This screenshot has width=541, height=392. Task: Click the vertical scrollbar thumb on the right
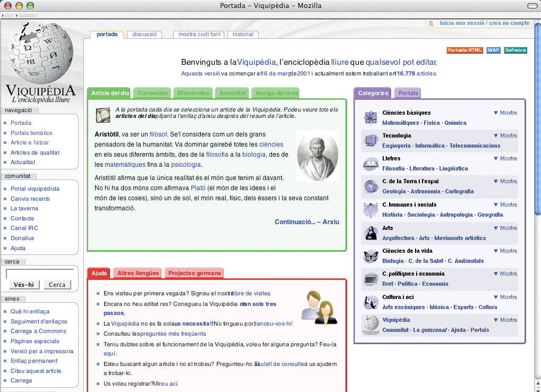[x=538, y=119]
